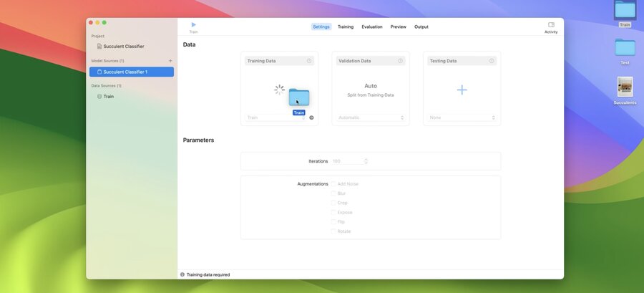Click the Testing Data info icon
The height and width of the screenshot is (293, 644).
tap(492, 61)
